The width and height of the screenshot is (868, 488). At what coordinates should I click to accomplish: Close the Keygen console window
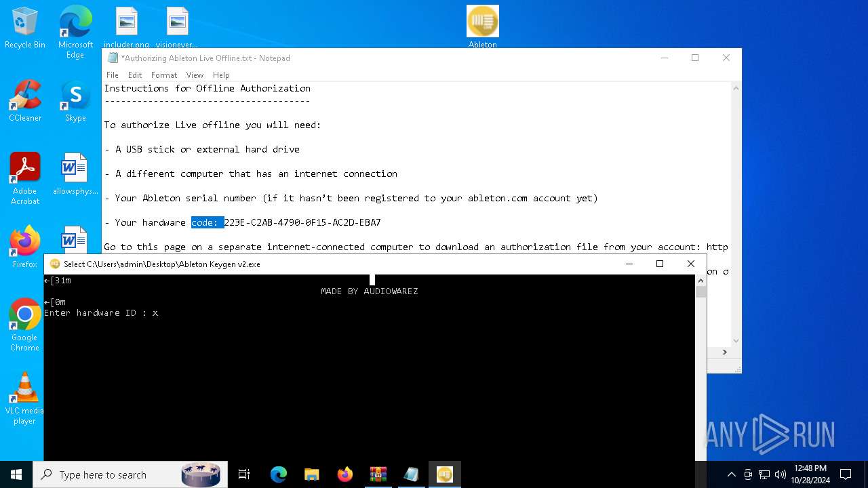[x=691, y=264]
